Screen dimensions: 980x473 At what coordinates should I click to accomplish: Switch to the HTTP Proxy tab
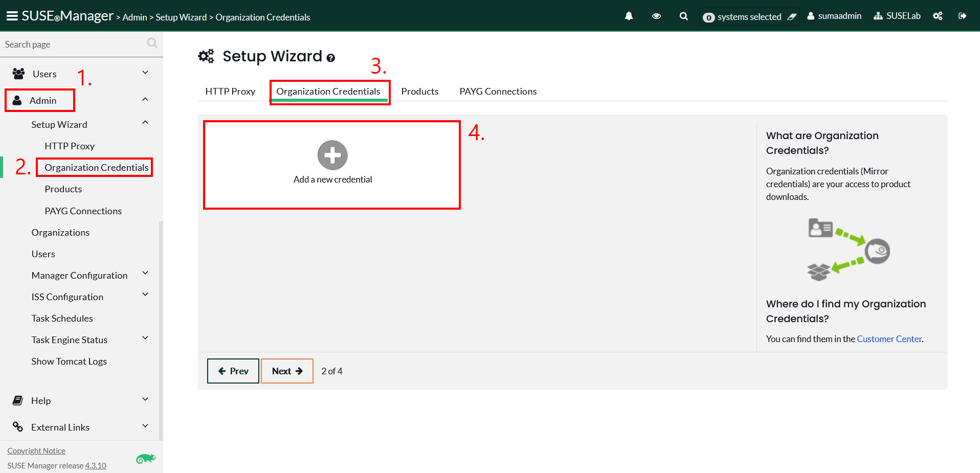coord(230,92)
